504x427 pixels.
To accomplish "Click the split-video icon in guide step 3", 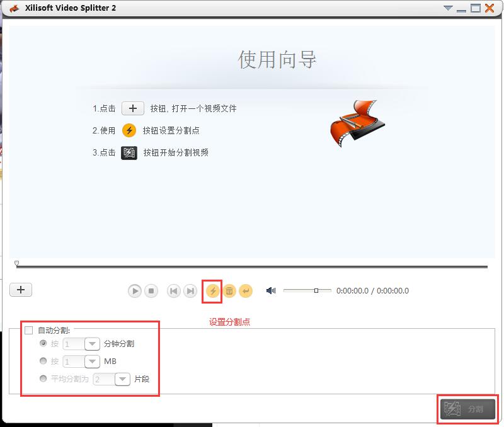I will pyautogui.click(x=129, y=152).
